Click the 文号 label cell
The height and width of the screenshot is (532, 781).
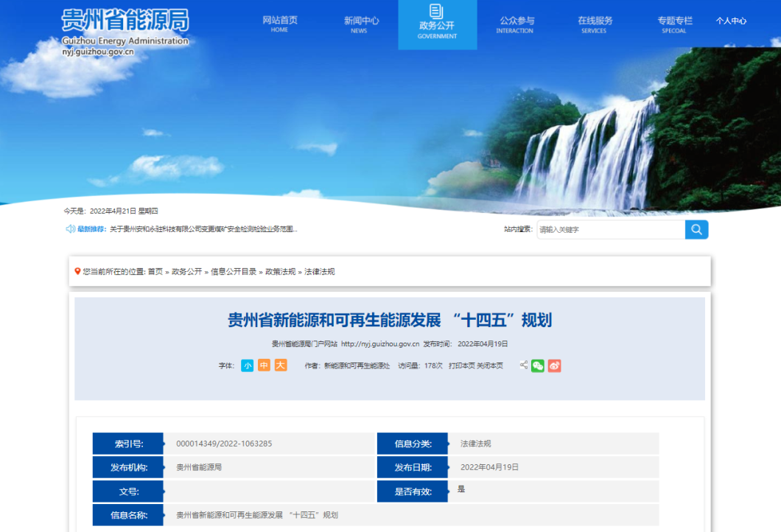(128, 491)
